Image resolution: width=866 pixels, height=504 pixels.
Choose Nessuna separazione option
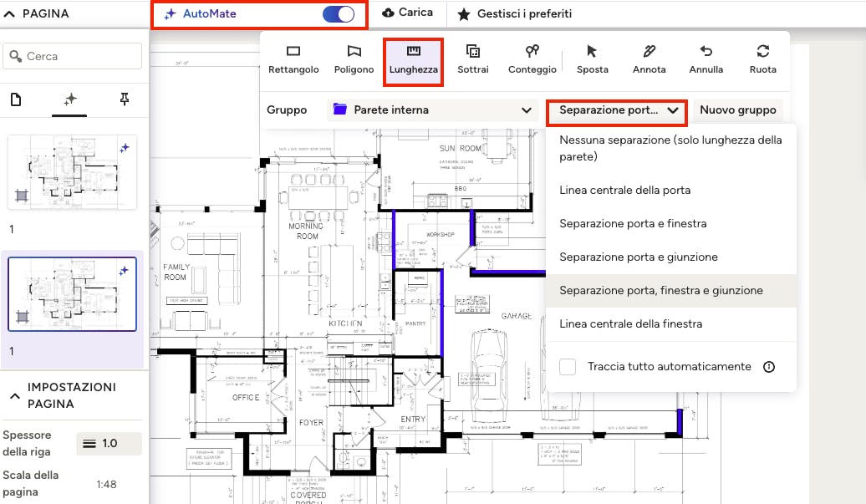click(671, 148)
